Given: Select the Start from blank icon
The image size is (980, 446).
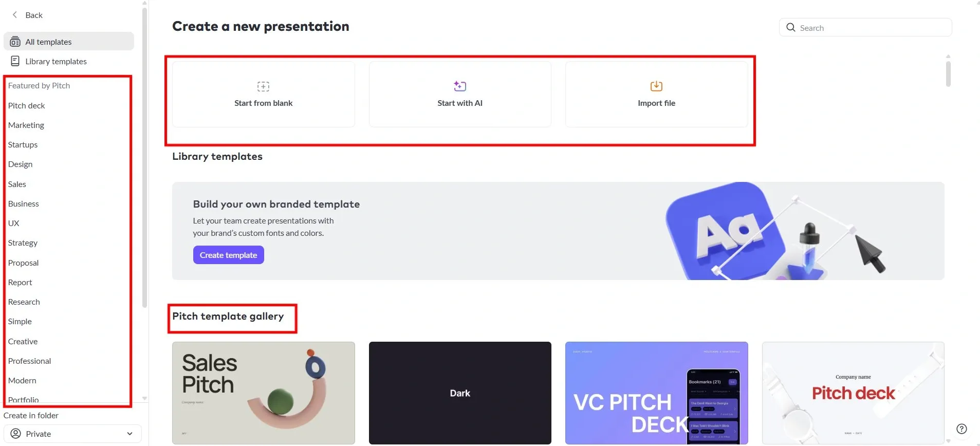Looking at the screenshot, I should pos(263,86).
